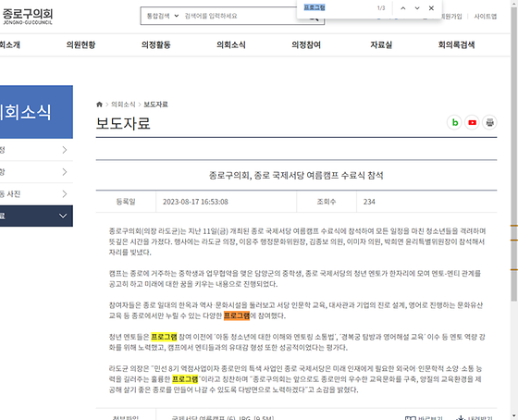The width and height of the screenshot is (518, 420).
Task: Open the 의정활동 menu
Action: (x=156, y=44)
